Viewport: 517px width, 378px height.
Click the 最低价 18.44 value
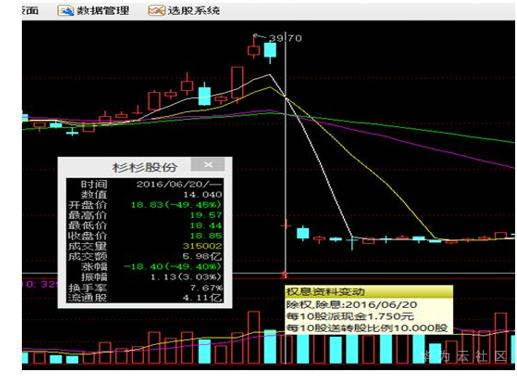pos(206,225)
